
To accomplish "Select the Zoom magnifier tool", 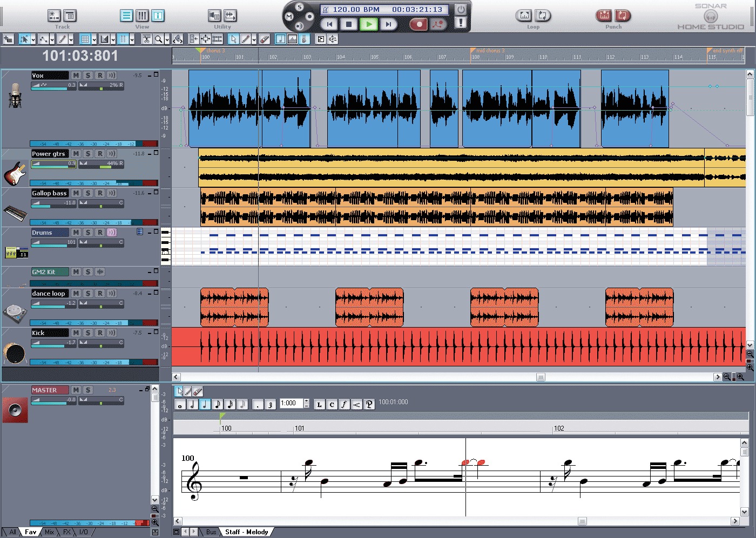I will tap(158, 39).
